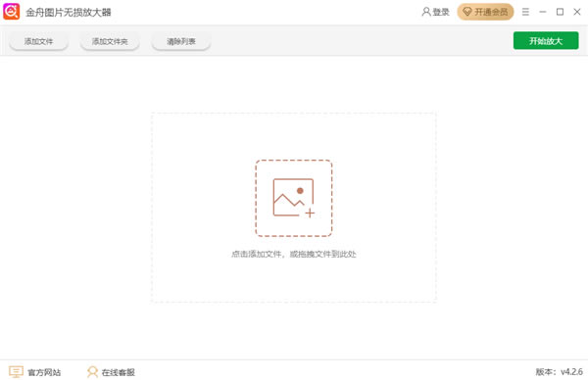The height and width of the screenshot is (380, 588).
Task: Open the 官方网站 link
Action: click(44, 372)
